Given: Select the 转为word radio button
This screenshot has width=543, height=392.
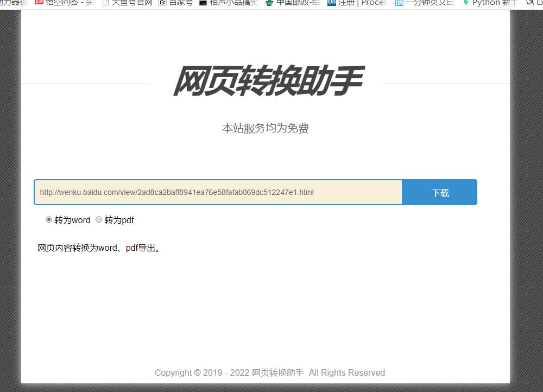Looking at the screenshot, I should point(49,219).
